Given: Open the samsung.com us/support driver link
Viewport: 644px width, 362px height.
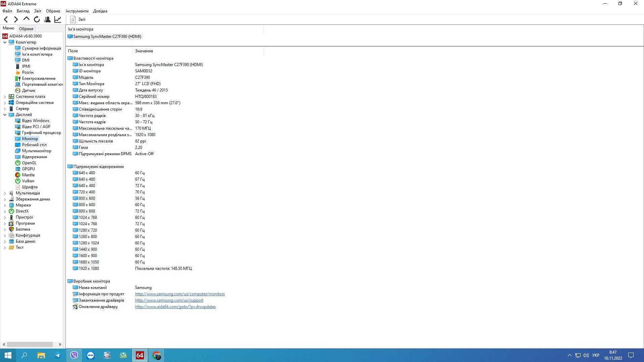Looking at the screenshot, I should (169, 300).
